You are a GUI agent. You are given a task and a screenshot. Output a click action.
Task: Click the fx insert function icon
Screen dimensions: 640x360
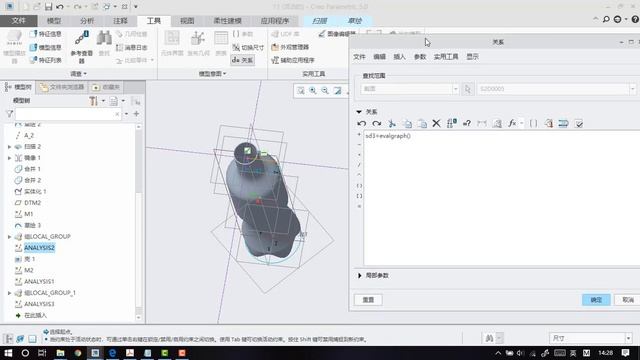coord(512,123)
